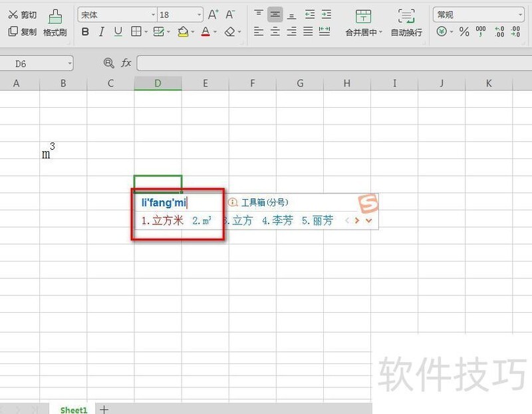Image resolution: width=532 pixels, height=414 pixels.
Task: Click into the formula bar input
Action: (x=334, y=63)
